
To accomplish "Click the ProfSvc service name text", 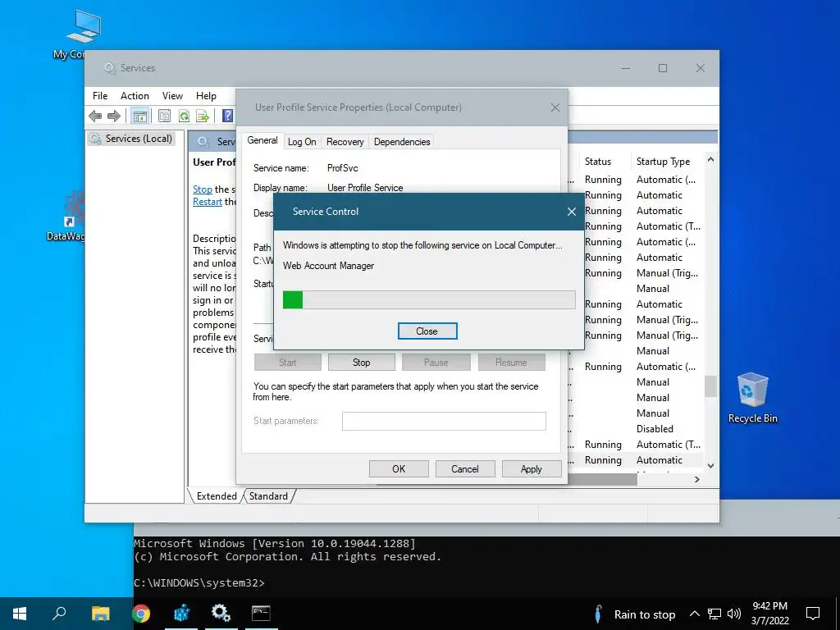I will (x=343, y=168).
